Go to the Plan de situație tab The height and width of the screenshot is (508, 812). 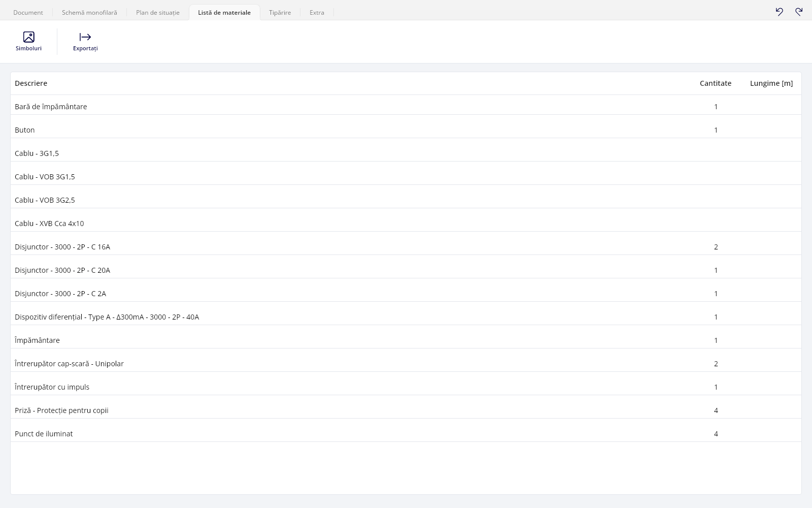click(158, 12)
